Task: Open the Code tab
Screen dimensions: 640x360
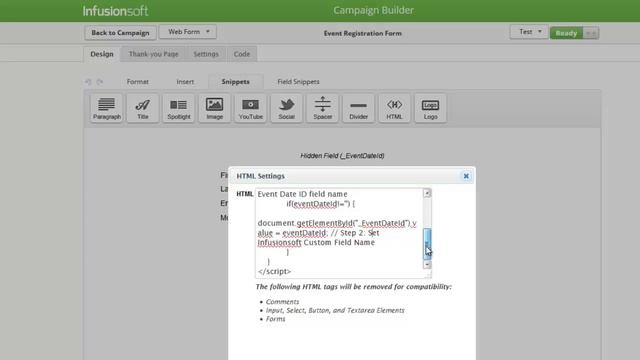Action: [x=242, y=54]
